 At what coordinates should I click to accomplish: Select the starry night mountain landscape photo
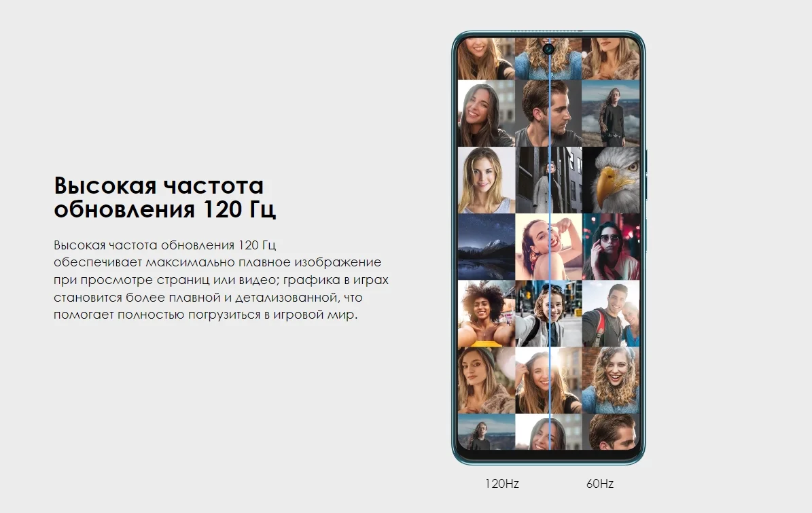pyautogui.click(x=486, y=247)
